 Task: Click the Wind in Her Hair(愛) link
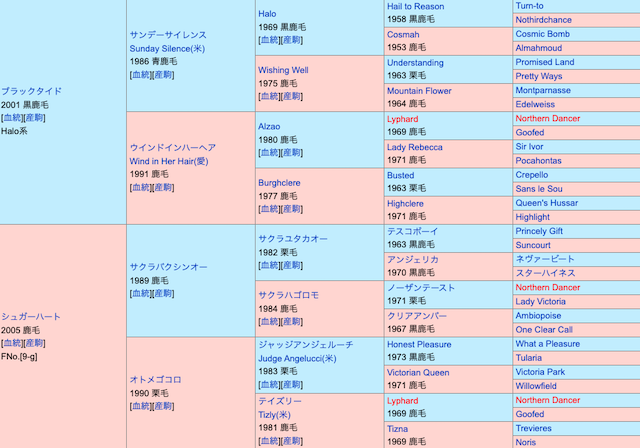point(168,161)
